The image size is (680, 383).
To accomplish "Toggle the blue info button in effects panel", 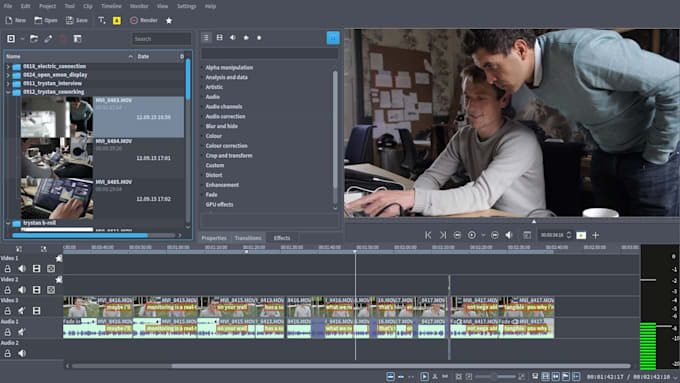I will [x=333, y=38].
